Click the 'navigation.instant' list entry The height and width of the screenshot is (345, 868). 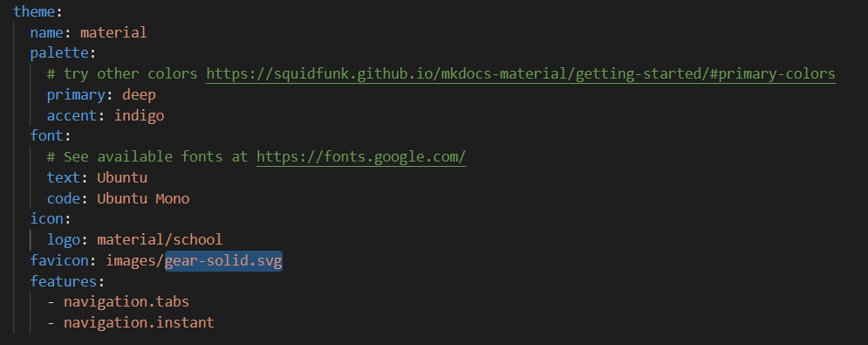pyautogui.click(x=139, y=323)
